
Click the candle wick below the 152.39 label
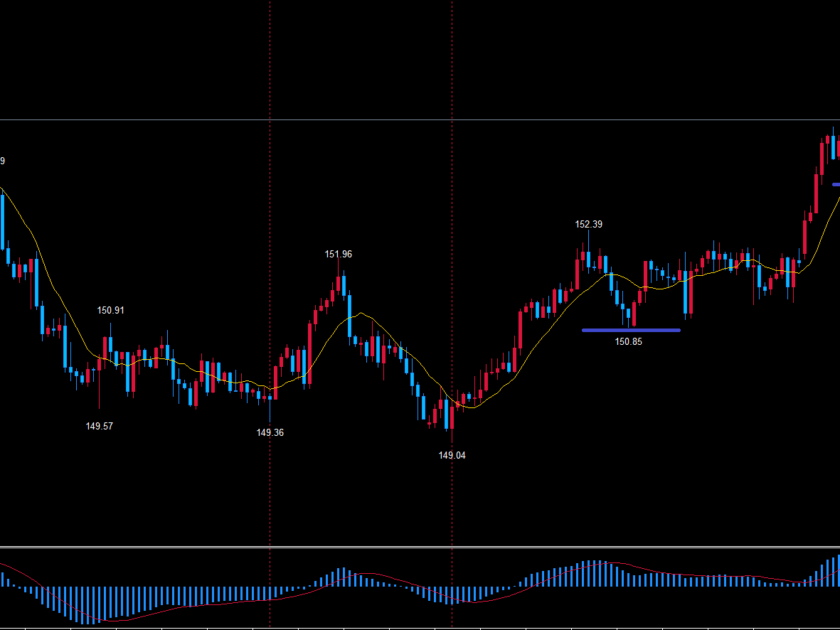tap(589, 240)
